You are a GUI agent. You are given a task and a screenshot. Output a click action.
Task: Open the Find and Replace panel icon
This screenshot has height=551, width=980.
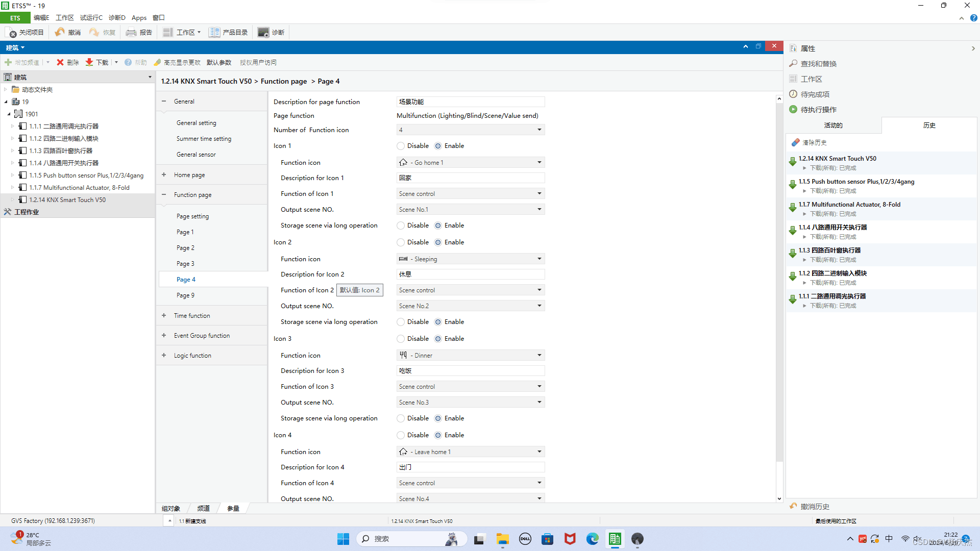793,64
